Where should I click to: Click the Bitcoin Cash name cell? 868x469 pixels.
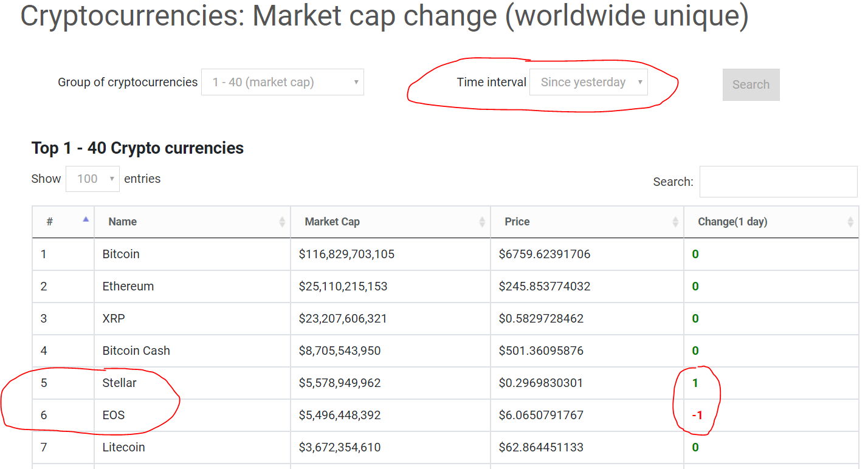click(x=136, y=351)
